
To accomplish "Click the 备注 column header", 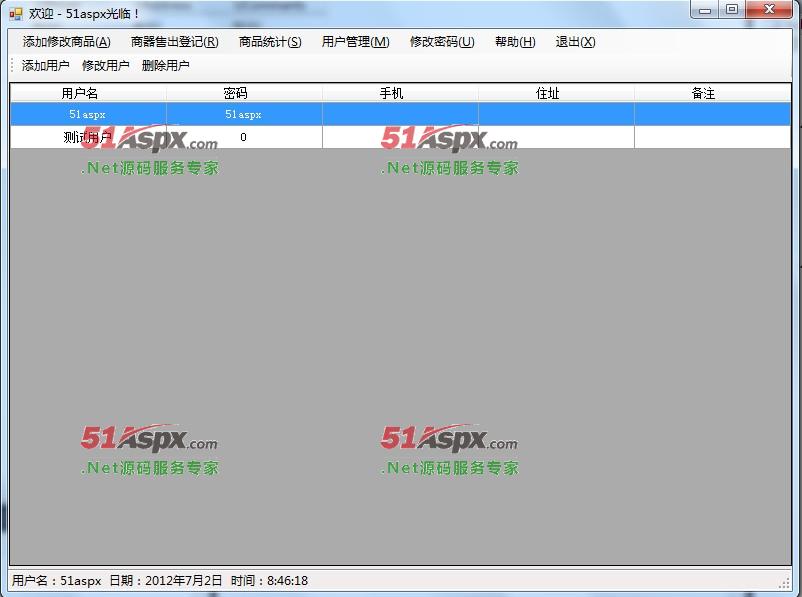I will click(713, 92).
